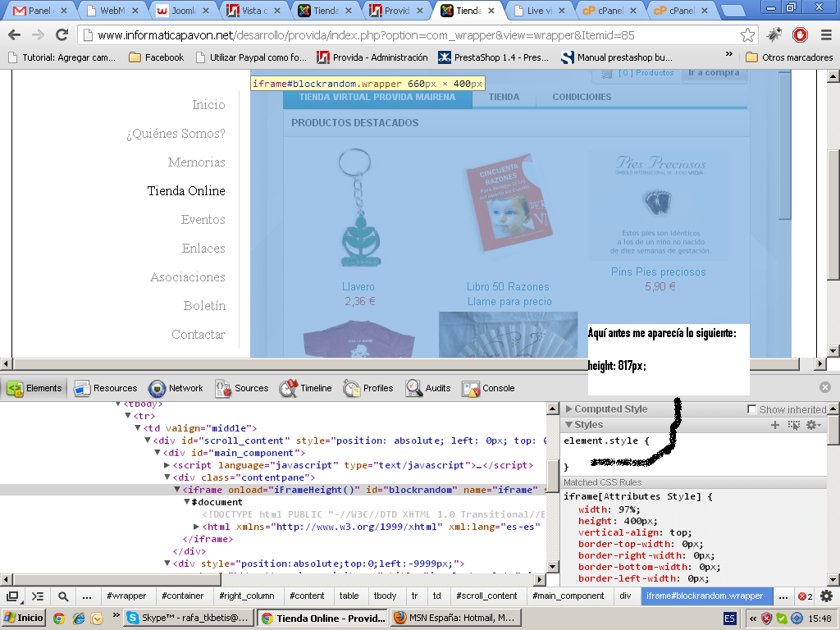Open Otros marcadores folder

789,57
